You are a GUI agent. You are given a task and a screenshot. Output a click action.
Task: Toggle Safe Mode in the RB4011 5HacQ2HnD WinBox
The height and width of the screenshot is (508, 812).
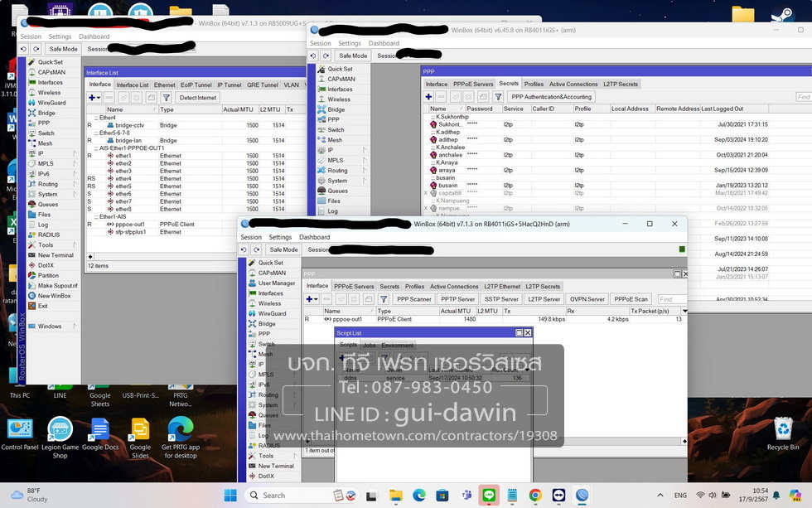tap(283, 249)
